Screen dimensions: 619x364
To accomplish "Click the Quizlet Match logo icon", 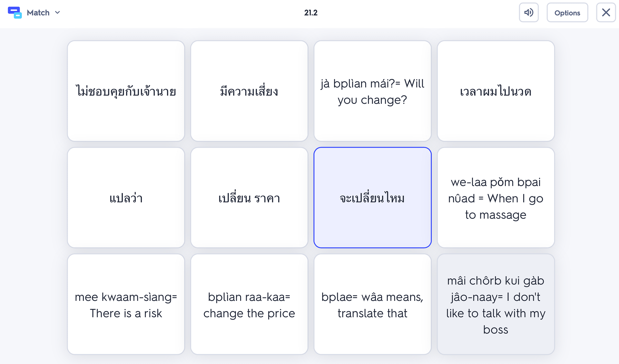I will (15, 13).
